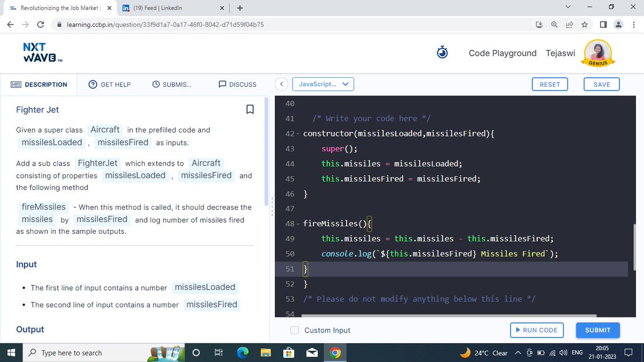644x362 pixels.
Task: Open a new browser tab with the plus icon
Action: click(x=239, y=8)
